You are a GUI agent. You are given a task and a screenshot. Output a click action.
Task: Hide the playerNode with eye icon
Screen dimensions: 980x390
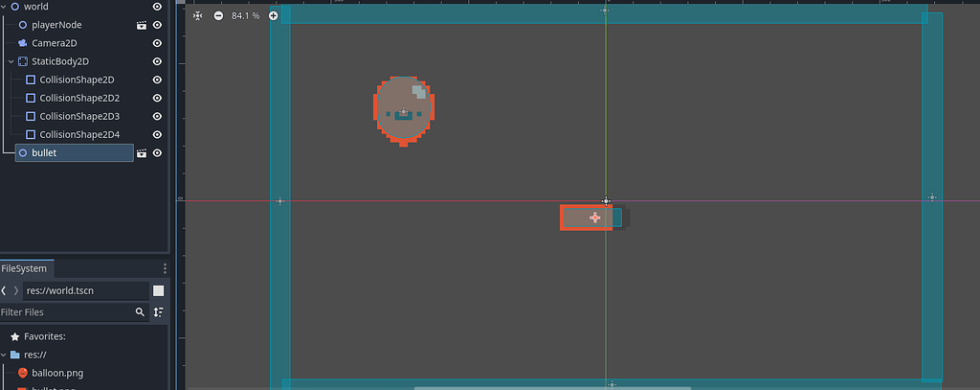pyautogui.click(x=158, y=25)
